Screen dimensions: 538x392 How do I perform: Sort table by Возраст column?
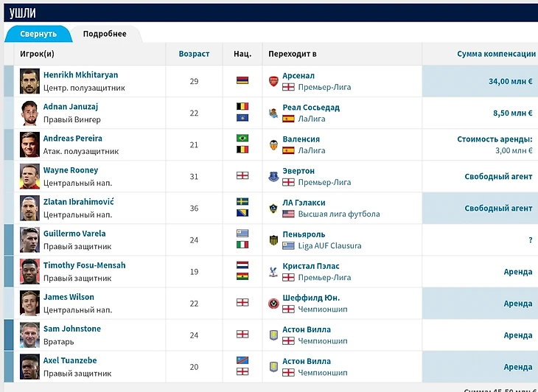tap(194, 54)
